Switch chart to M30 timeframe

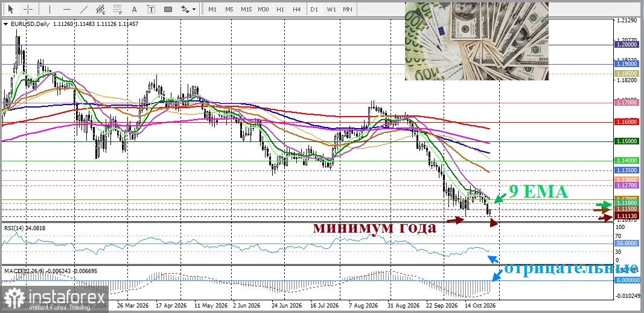263,9
